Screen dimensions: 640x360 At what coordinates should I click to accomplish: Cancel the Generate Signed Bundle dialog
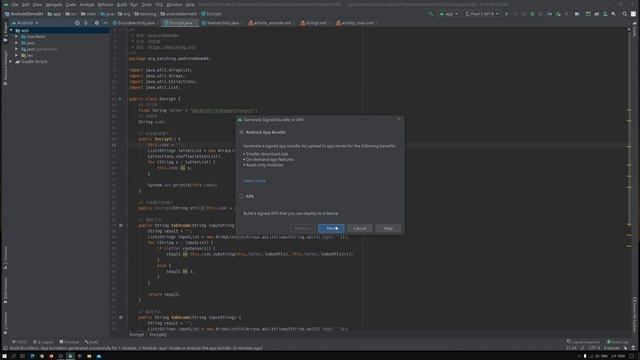click(360, 228)
